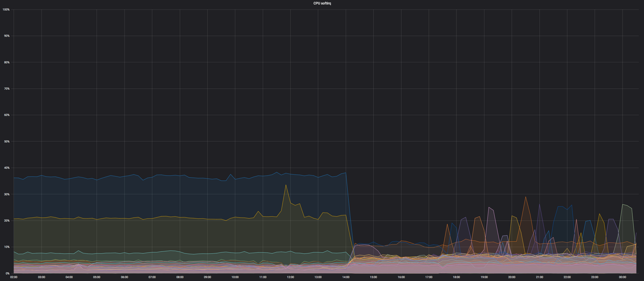Select the 50% y-axis label

pyautogui.click(x=7, y=141)
